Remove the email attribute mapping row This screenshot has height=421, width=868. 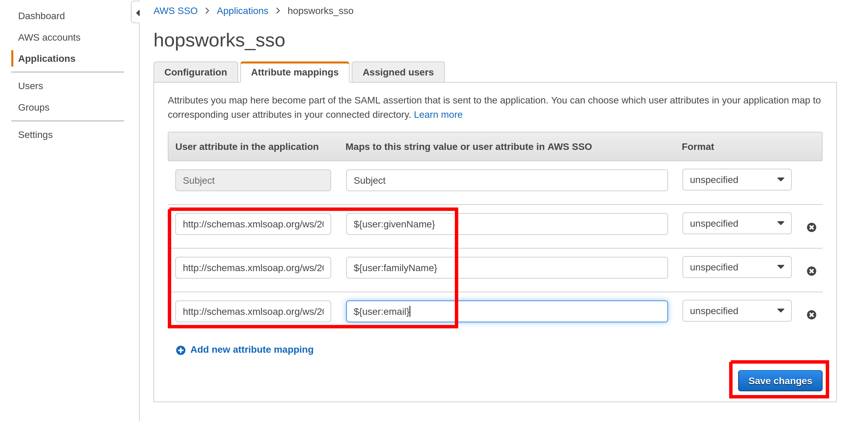[x=812, y=315]
